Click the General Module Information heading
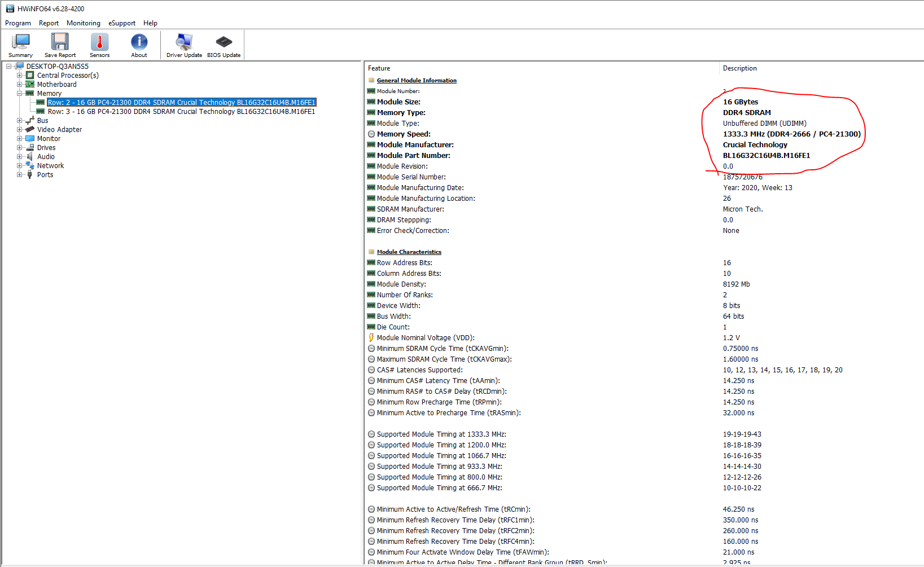924x567 pixels. (417, 80)
